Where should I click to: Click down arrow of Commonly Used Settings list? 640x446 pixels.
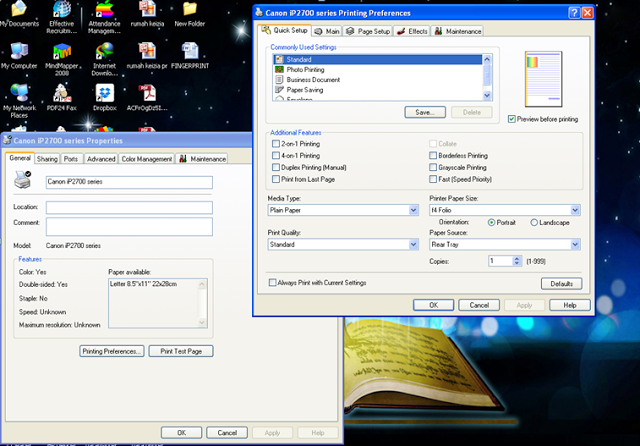click(487, 95)
